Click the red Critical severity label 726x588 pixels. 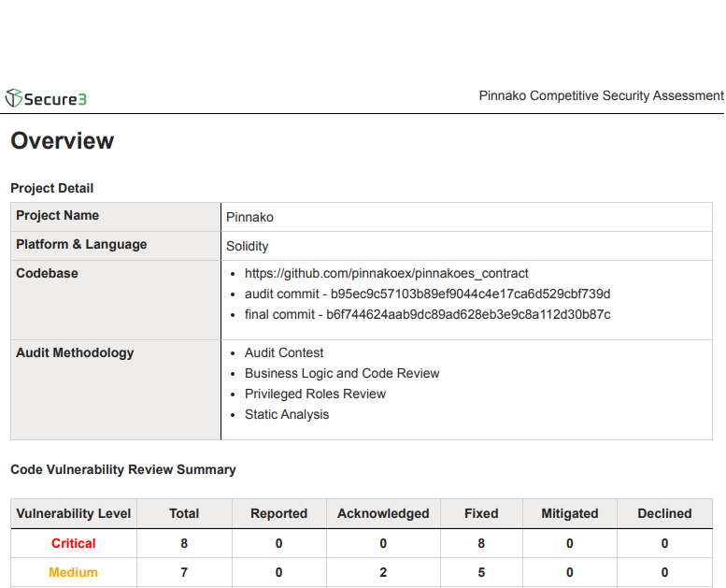[74, 544]
